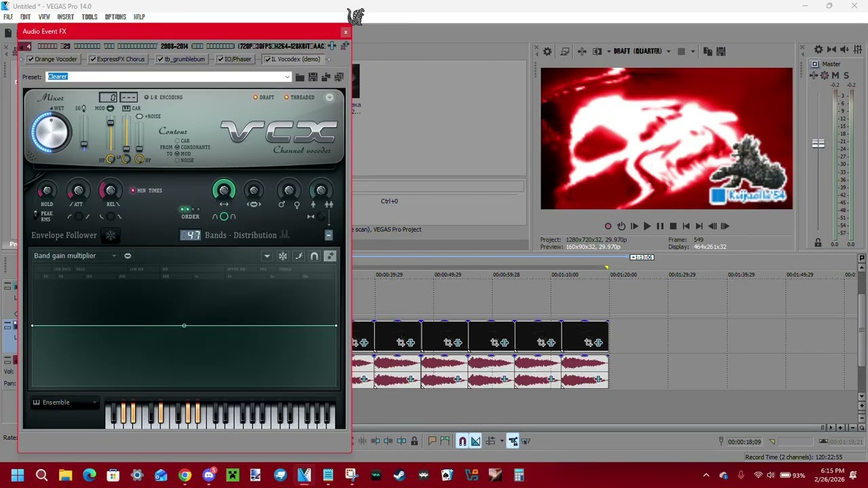Click the Plug-In Chain icon in FX header
Image resolution: width=868 pixels, height=488 pixels.
[332, 46]
